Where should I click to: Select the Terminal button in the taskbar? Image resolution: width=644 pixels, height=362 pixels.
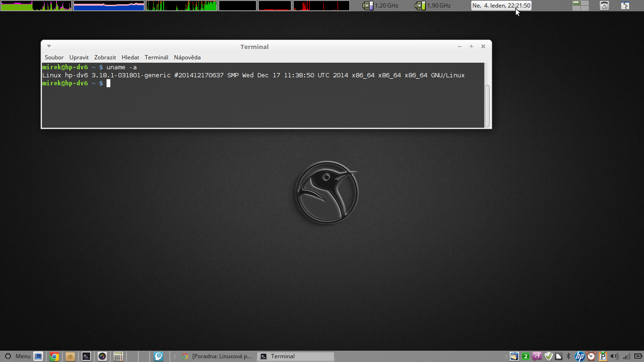click(x=296, y=356)
